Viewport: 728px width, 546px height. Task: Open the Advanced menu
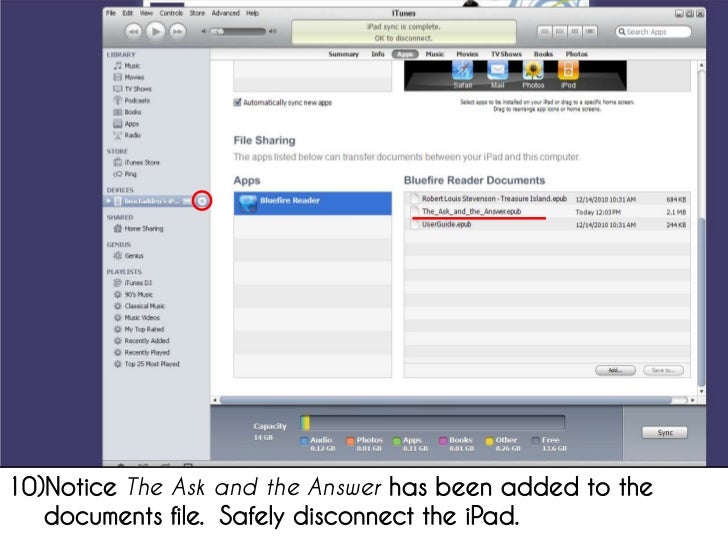pos(226,13)
